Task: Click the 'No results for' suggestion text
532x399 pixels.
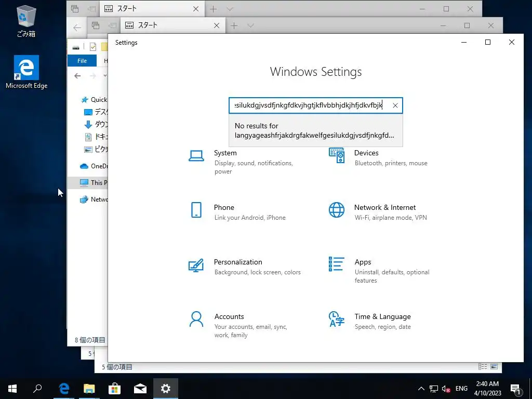Action: coord(314,130)
